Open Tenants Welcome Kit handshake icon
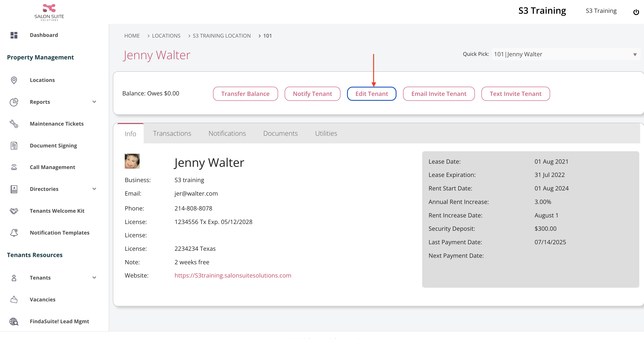Image resolution: width=644 pixels, height=339 pixels. click(x=14, y=211)
